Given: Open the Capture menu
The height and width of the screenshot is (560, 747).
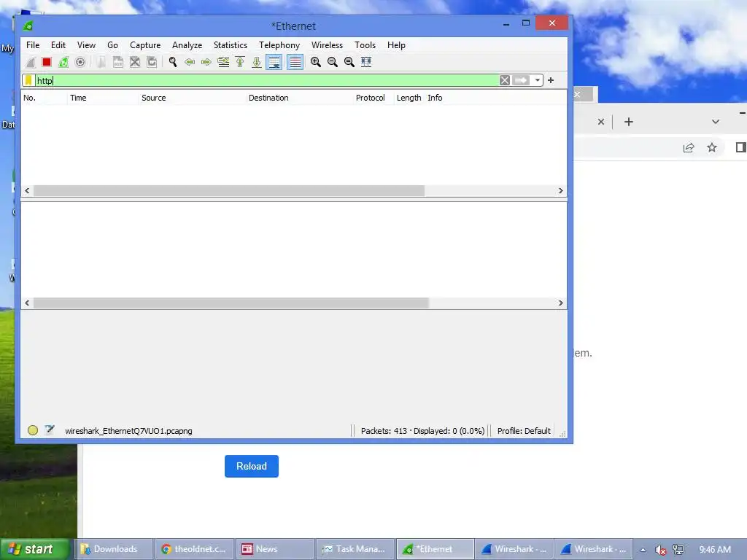Looking at the screenshot, I should pos(145,45).
